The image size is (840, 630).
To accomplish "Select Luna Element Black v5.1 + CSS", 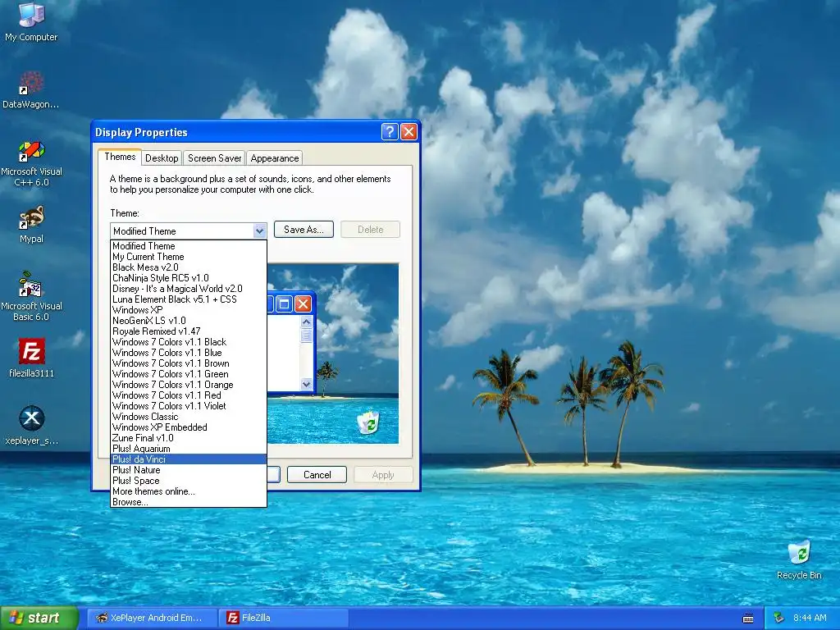I will coord(189,299).
